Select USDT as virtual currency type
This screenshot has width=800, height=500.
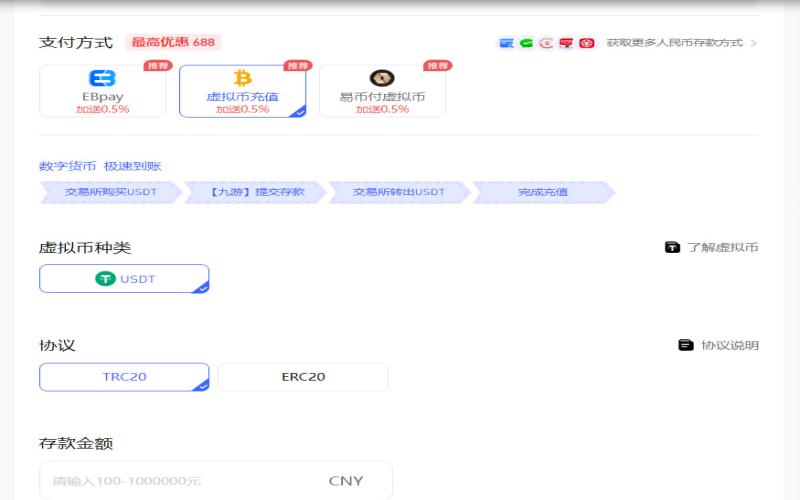pyautogui.click(x=124, y=279)
